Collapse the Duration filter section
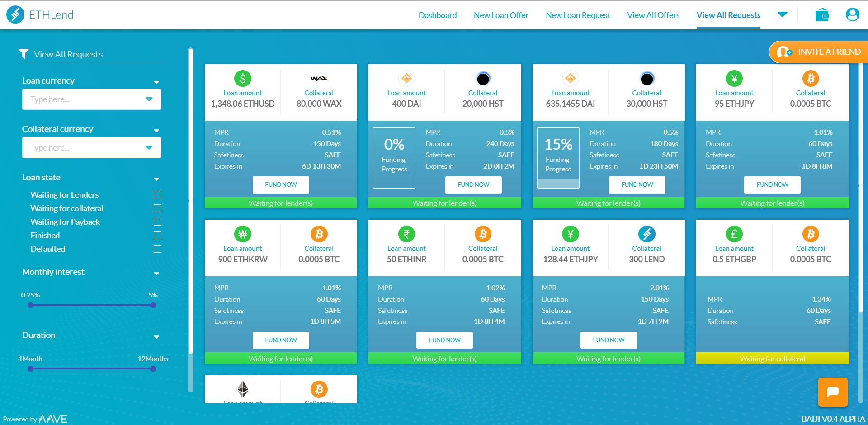The width and height of the screenshot is (868, 425). tap(156, 337)
